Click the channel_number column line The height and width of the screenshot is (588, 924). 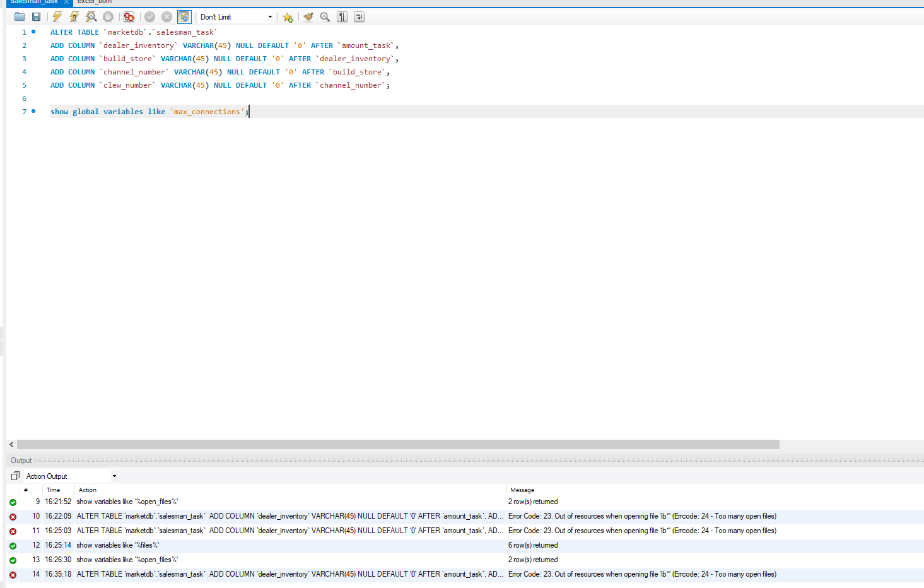(220, 72)
